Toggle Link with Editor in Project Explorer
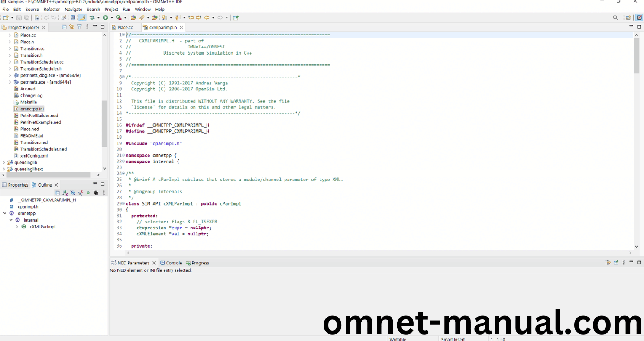 click(x=72, y=27)
